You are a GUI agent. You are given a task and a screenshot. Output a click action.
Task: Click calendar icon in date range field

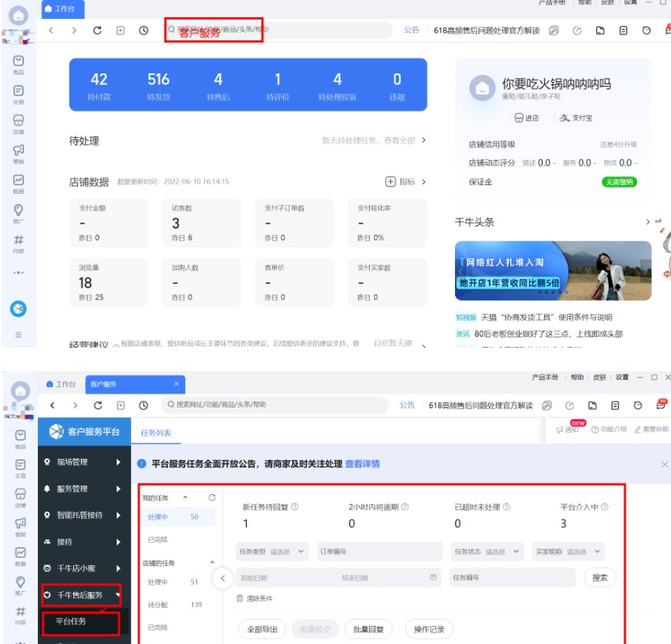point(434,577)
